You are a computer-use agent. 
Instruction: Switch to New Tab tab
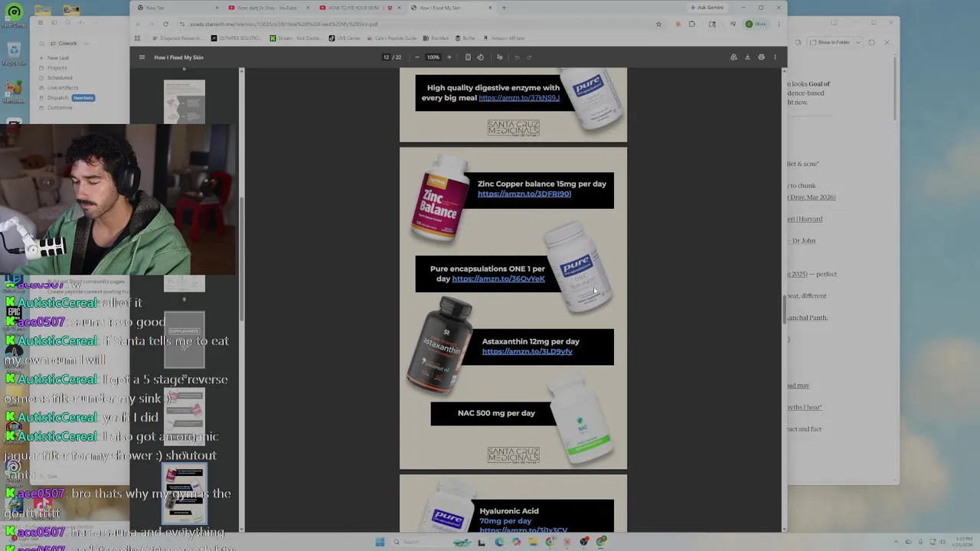tap(176, 8)
